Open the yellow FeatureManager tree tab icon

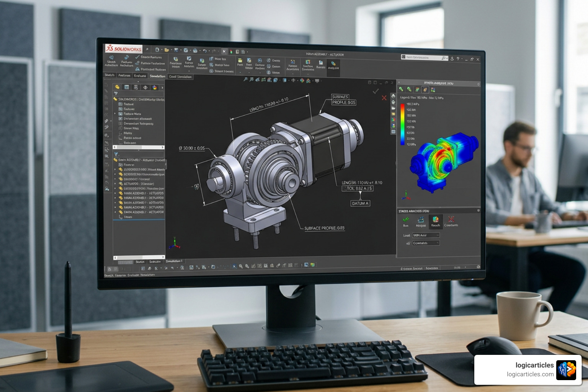pyautogui.click(x=118, y=87)
